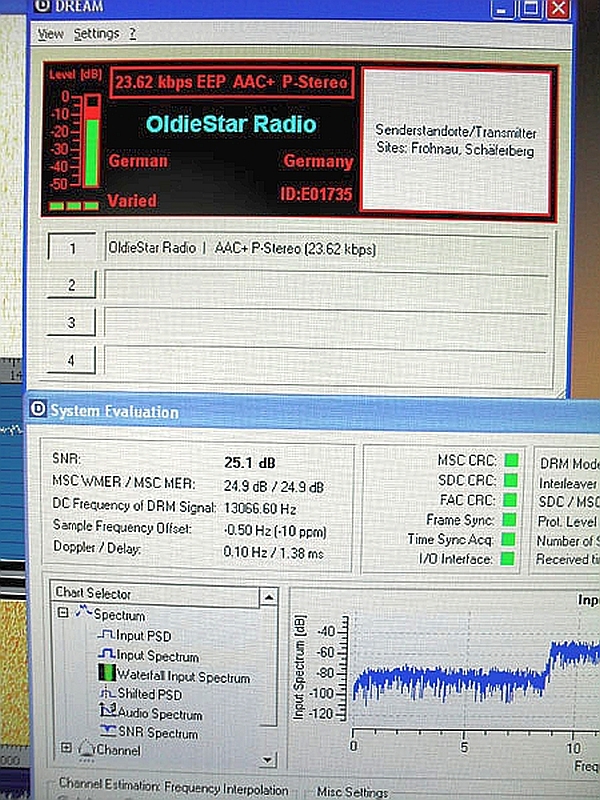Click the MSC WMER / MSC MER value 24.9 dB
Viewport: 600px width, 800px height.
click(x=273, y=487)
